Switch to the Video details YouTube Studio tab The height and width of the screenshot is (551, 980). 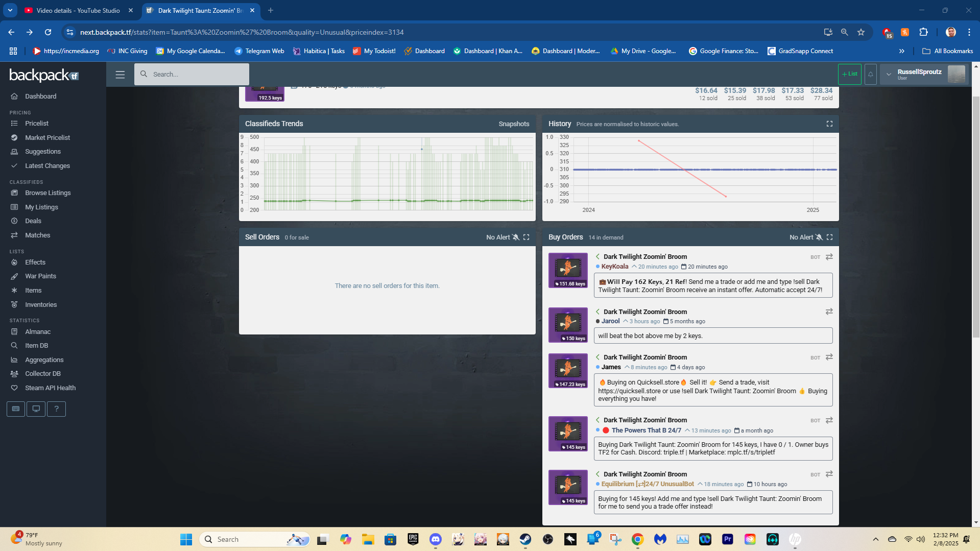point(78,10)
